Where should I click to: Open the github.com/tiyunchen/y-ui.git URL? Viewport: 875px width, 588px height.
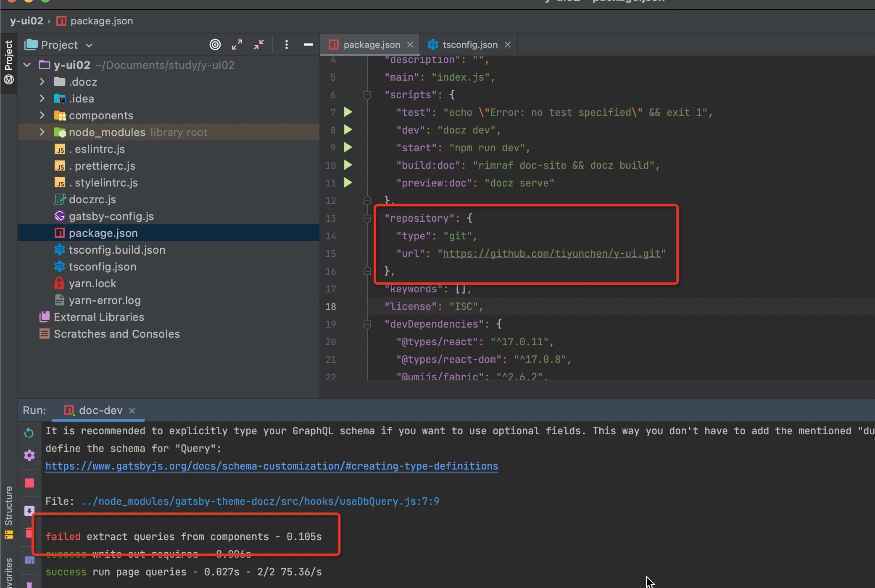coord(551,254)
